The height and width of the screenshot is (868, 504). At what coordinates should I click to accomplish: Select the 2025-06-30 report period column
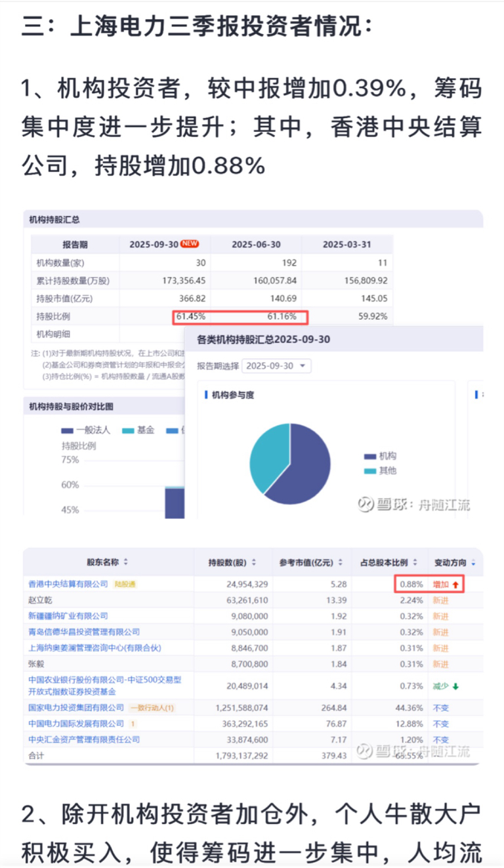(x=256, y=245)
